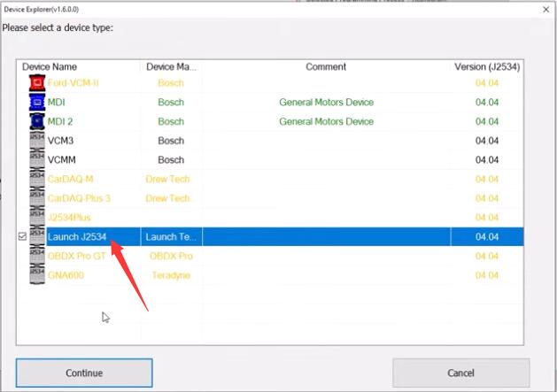This screenshot has width=557, height=392.
Task: Select the CarDAQ-M device name
Action: 70,179
